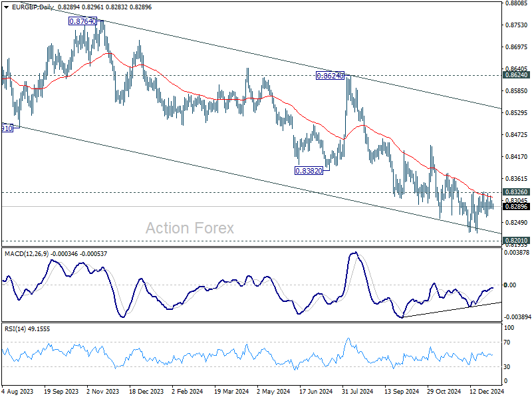Click the MACD(12,26,9) indicator label

click(27, 254)
